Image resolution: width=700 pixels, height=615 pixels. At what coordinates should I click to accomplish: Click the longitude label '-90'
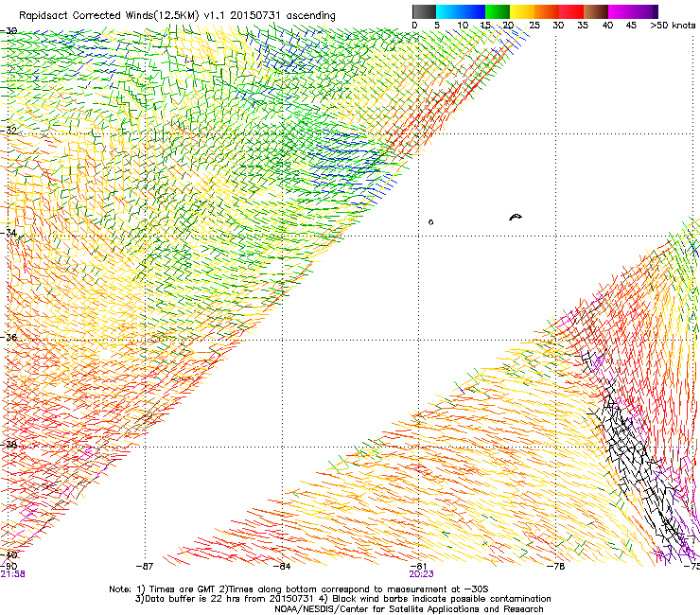(9, 567)
